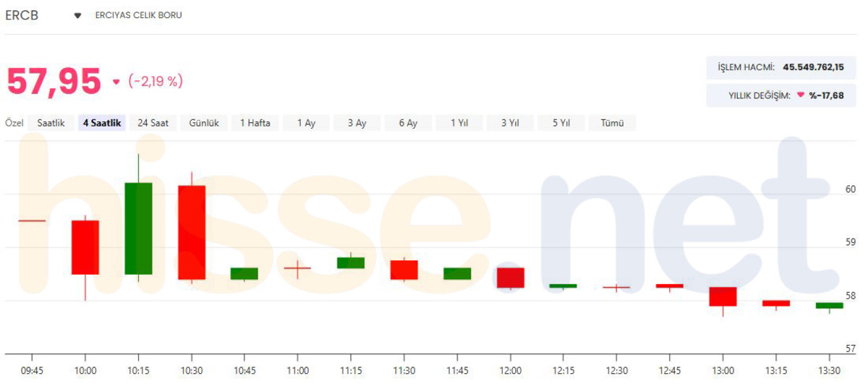
Task: Set chart range to 5 Yıl
Action: [561, 123]
